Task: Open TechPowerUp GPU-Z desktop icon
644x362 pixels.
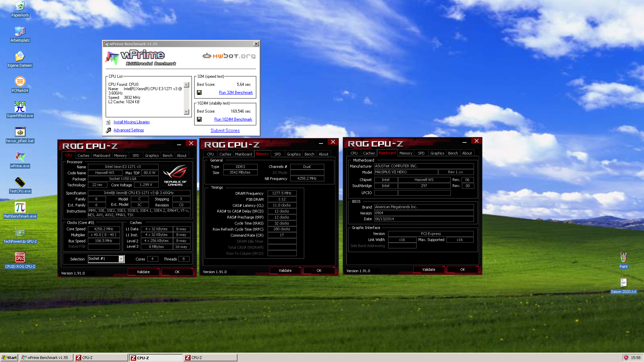Action: coord(20,235)
